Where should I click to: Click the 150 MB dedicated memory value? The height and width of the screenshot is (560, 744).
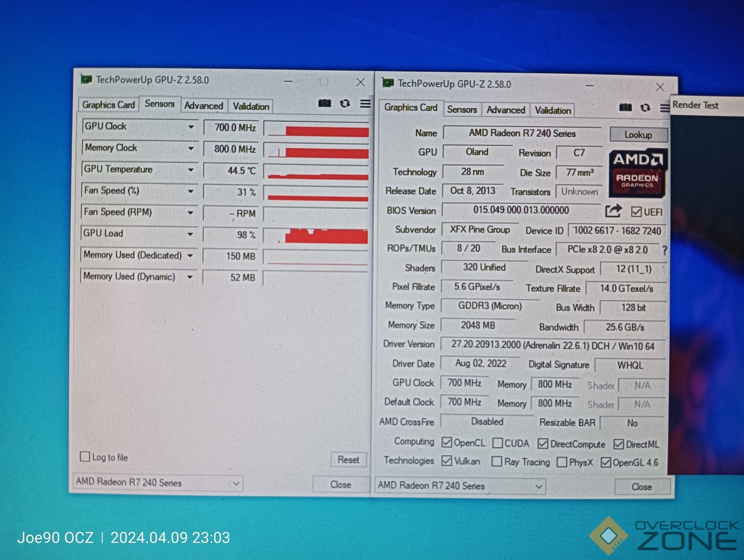click(231, 256)
